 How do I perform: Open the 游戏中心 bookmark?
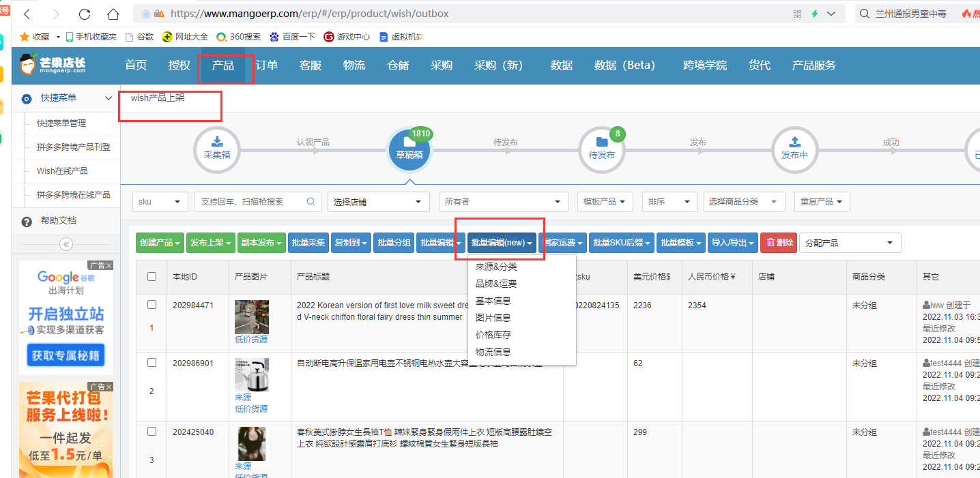(x=347, y=37)
